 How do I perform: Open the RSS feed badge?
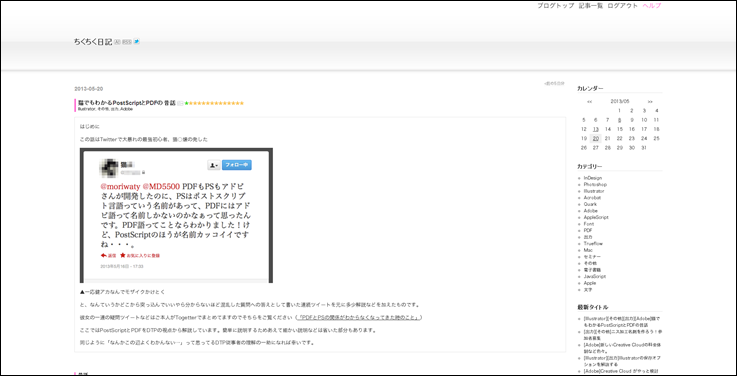pos(127,42)
